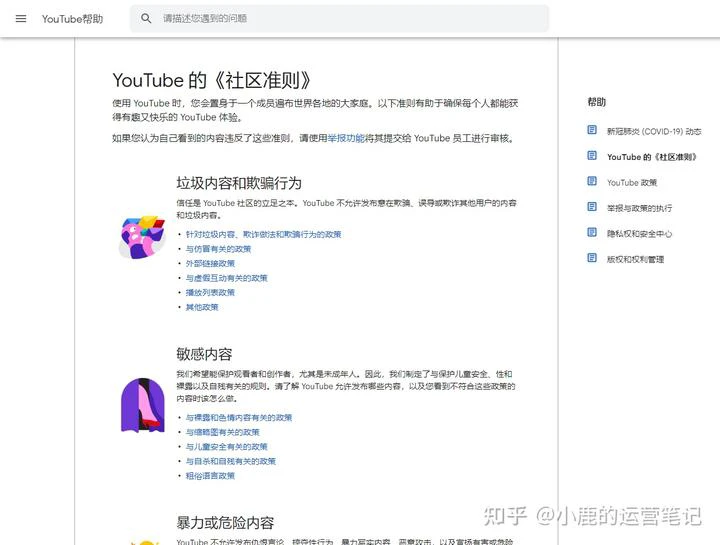Image resolution: width=720 pixels, height=545 pixels.
Task: Click the help search input field
Action: click(339, 18)
